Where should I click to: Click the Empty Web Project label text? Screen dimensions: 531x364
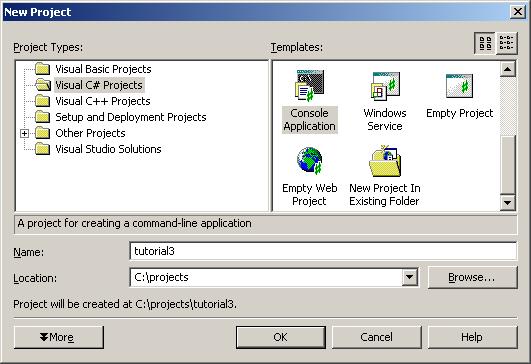[310, 194]
